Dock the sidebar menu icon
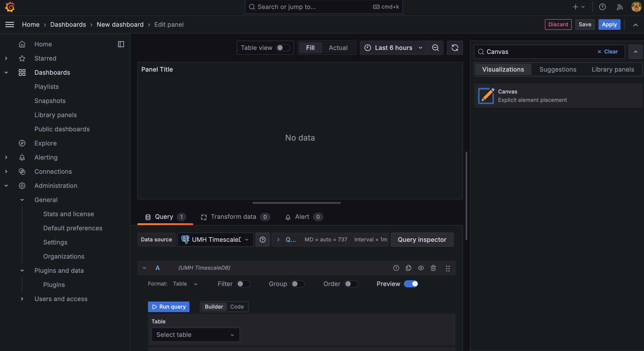This screenshot has height=351, width=644. (x=121, y=44)
